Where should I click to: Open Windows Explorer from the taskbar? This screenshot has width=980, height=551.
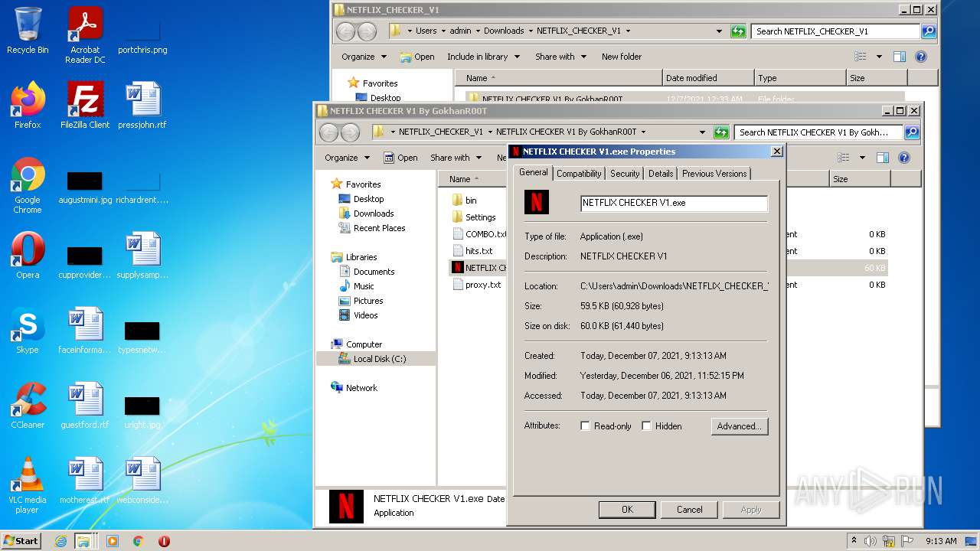[83, 541]
